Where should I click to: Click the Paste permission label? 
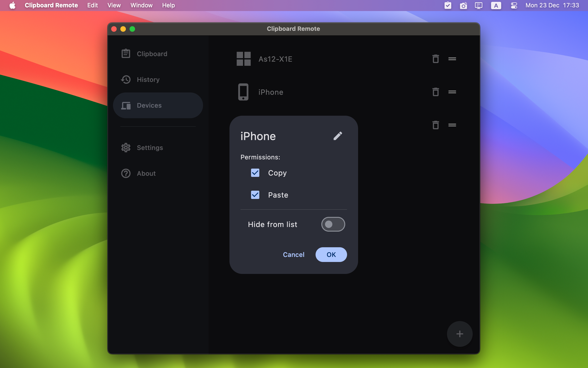(x=278, y=195)
